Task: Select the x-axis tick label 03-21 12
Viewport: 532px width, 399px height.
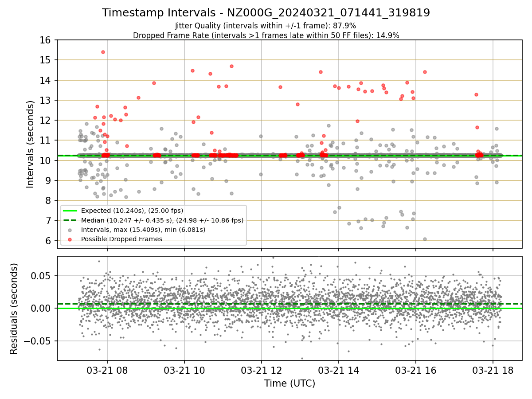Action: coord(262,370)
